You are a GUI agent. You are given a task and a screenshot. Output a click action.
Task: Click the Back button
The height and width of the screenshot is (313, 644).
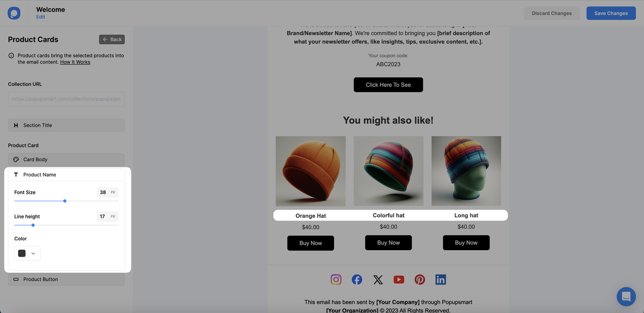point(112,39)
